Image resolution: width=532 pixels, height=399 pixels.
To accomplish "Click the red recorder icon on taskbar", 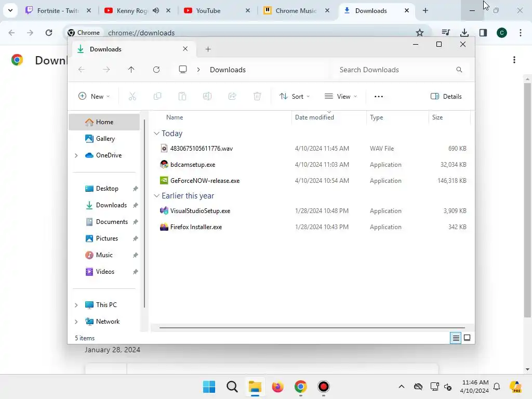I will 323,387.
